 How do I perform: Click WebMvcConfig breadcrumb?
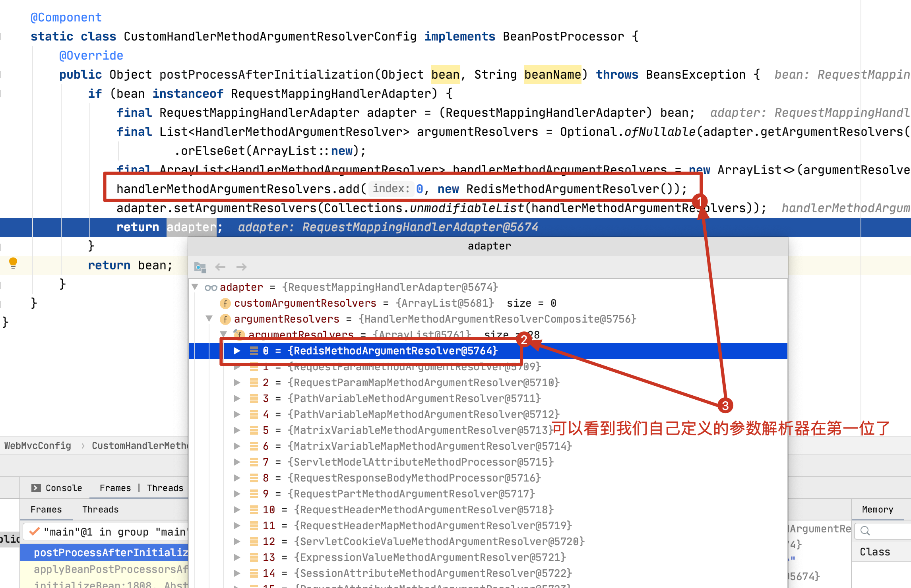pos(38,446)
